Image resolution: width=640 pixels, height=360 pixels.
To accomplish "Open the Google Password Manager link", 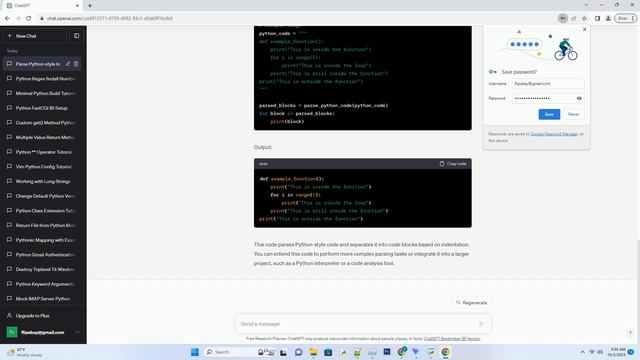I will click(554, 134).
